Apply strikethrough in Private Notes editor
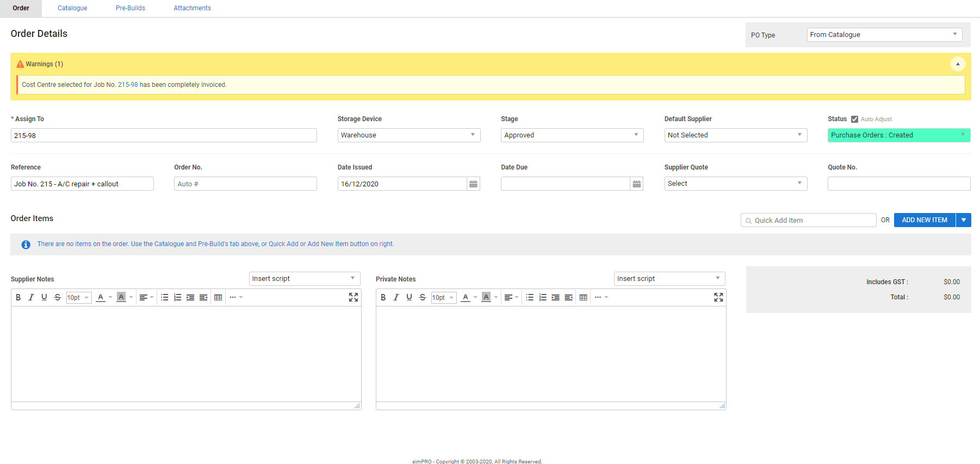Viewport: 980px width, 464px height. pyautogui.click(x=423, y=297)
